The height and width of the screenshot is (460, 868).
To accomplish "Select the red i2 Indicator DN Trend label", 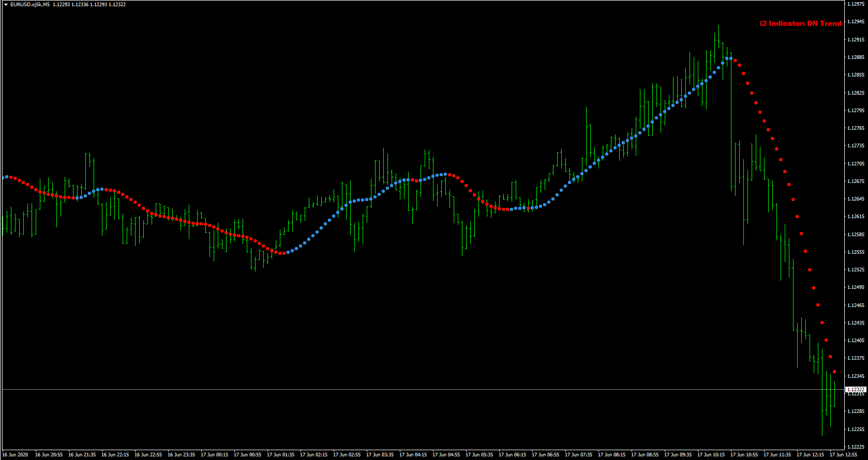I will pyautogui.click(x=801, y=23).
